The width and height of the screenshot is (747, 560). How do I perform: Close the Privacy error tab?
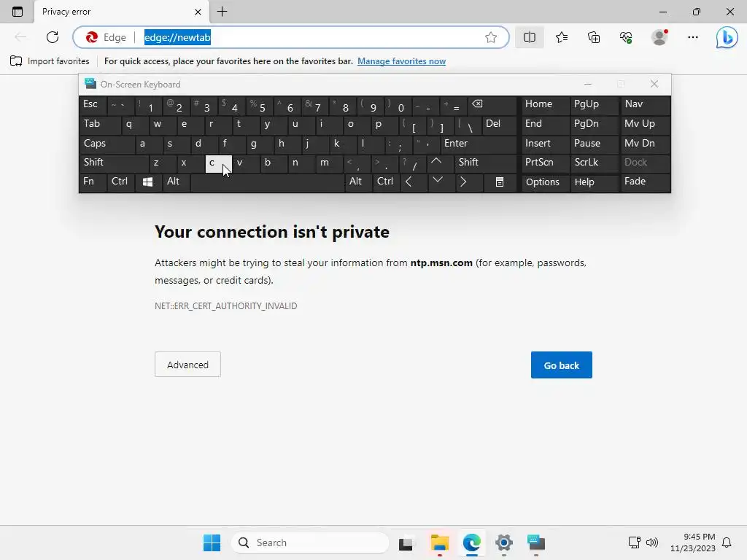click(198, 12)
